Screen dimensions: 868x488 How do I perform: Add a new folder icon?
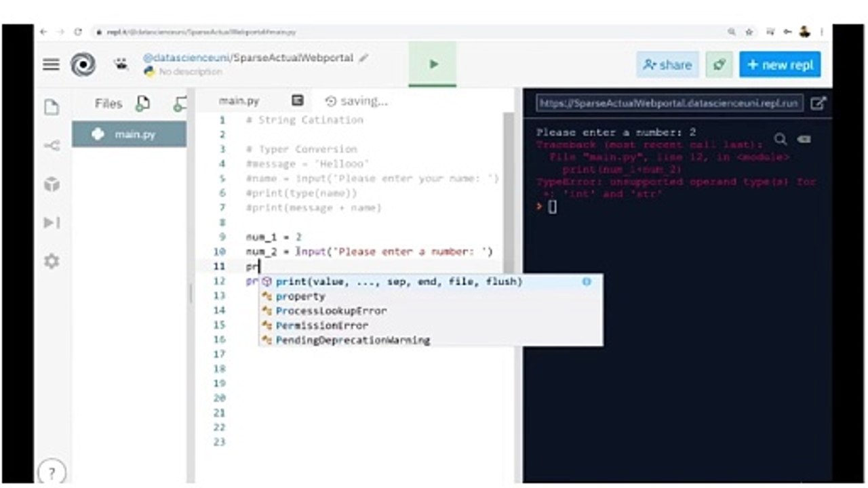(x=180, y=104)
